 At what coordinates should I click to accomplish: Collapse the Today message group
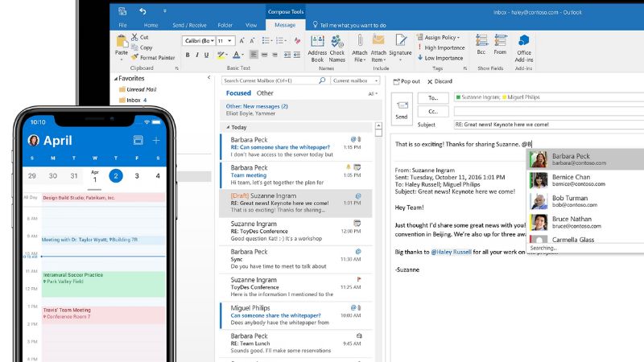(228, 127)
